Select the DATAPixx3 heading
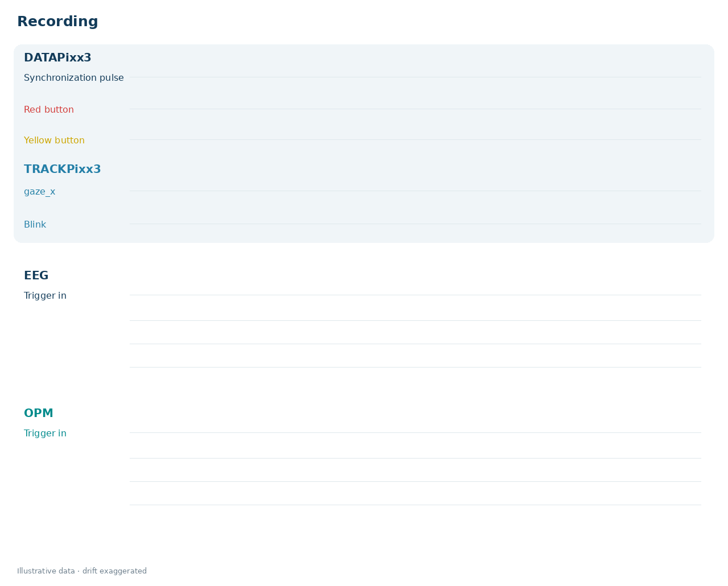This screenshot has height=586, width=728. 57,57
